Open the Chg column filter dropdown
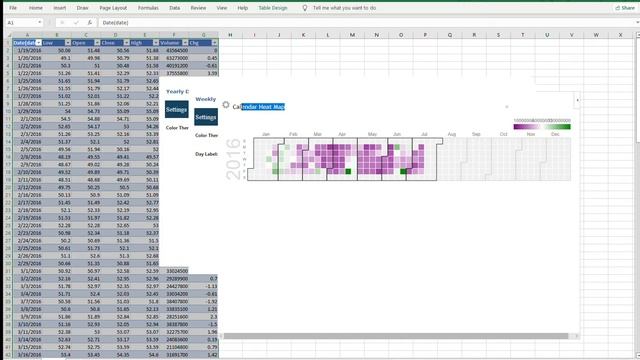 tap(215, 43)
